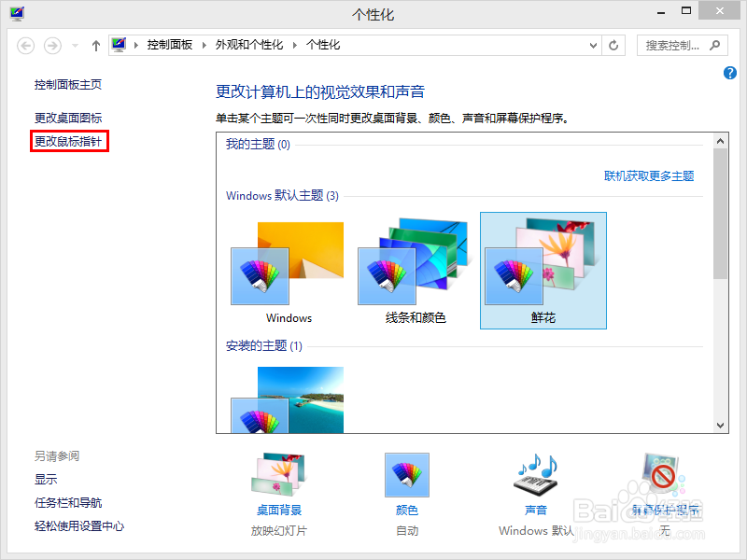Click the Windows 默认主题 (3) group header
This screenshot has height=560, width=747.
(282, 196)
